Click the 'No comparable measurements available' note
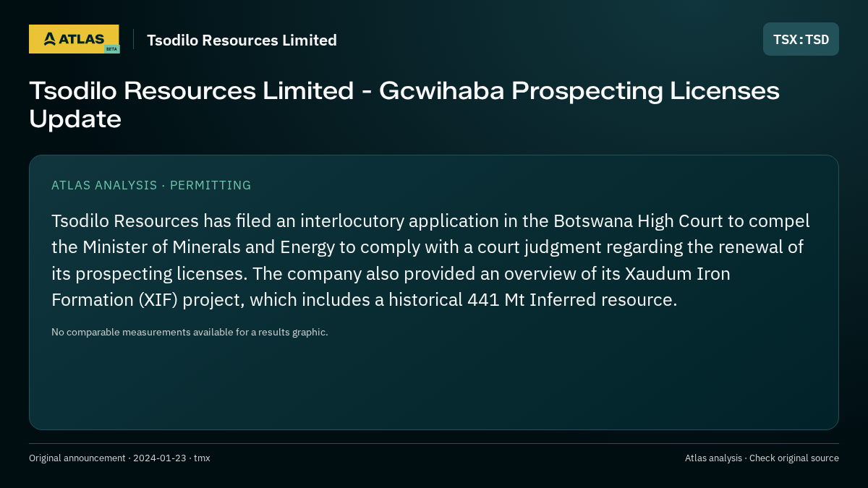This screenshot has height=488, width=868. 190,332
